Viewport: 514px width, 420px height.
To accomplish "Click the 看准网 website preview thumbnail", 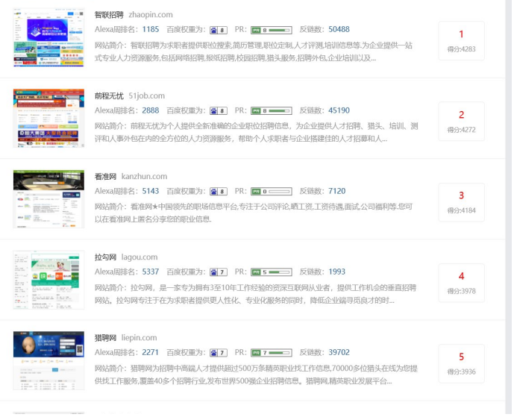I will pyautogui.click(x=48, y=198).
